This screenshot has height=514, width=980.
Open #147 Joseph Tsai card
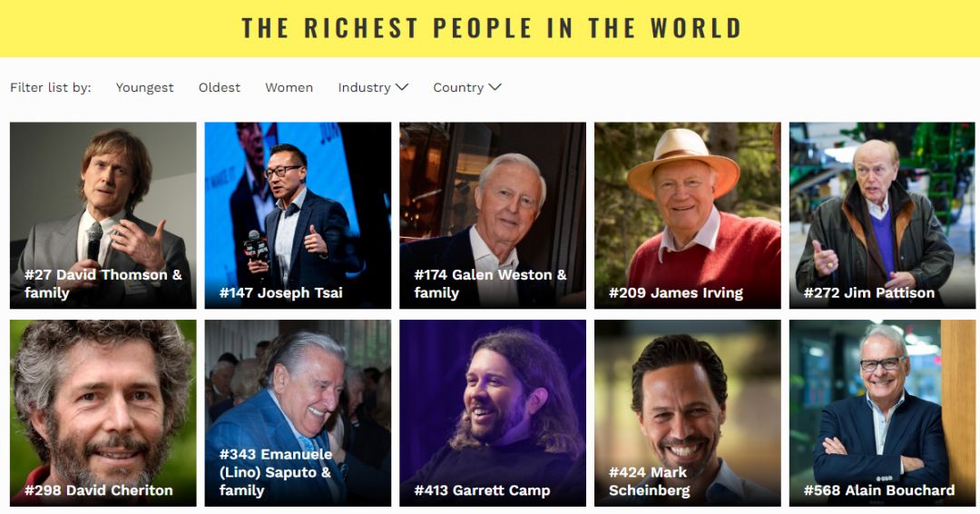click(x=299, y=215)
